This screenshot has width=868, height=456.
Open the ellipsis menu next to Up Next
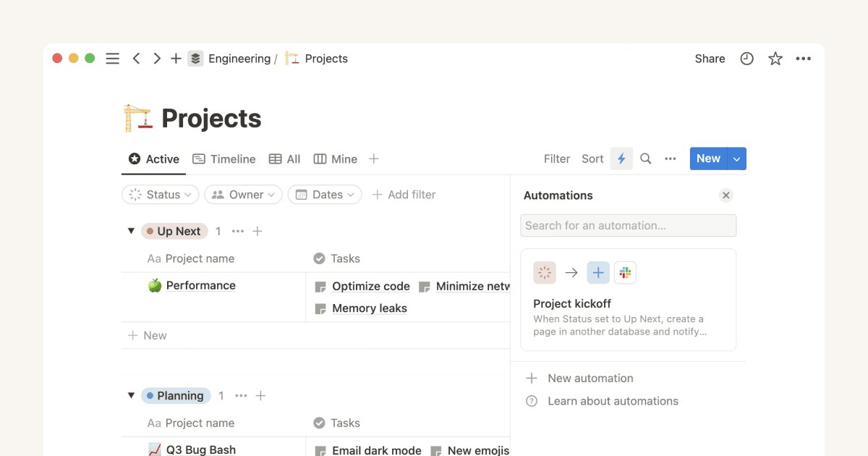238,230
